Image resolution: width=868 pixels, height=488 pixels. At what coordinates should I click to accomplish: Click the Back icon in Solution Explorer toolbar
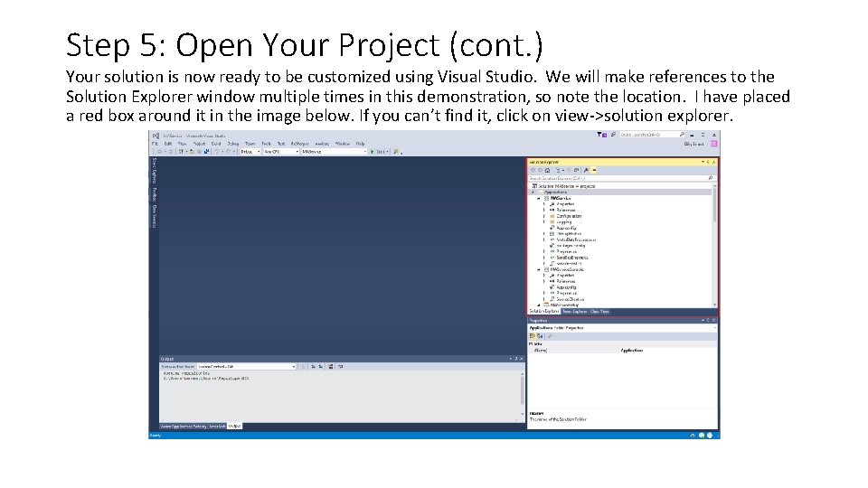[533, 170]
